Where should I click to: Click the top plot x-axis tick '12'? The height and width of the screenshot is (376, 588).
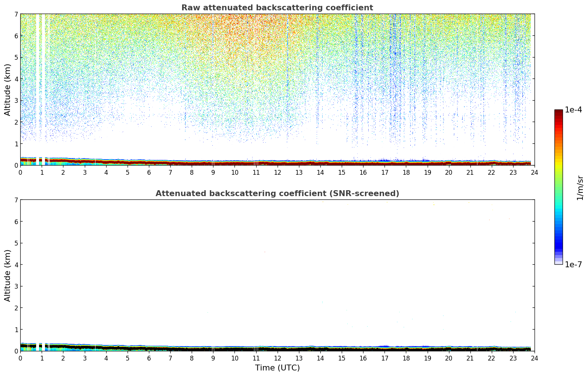tap(277, 172)
